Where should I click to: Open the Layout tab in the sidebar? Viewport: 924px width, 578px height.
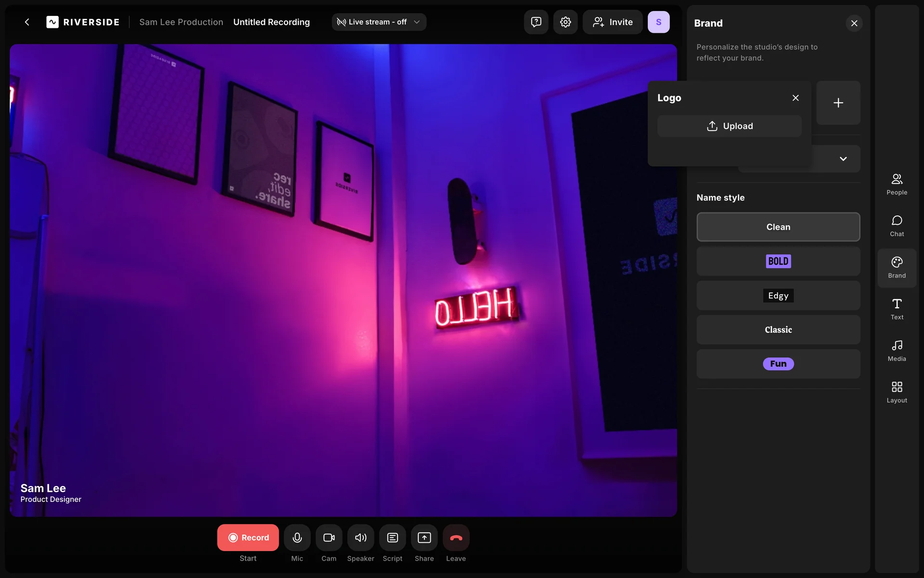click(x=897, y=392)
